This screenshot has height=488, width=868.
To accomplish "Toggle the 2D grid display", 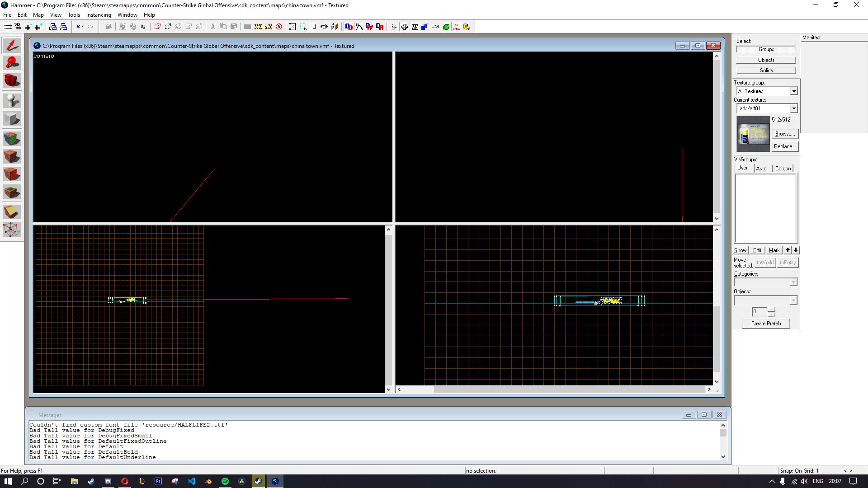I will [x=8, y=27].
